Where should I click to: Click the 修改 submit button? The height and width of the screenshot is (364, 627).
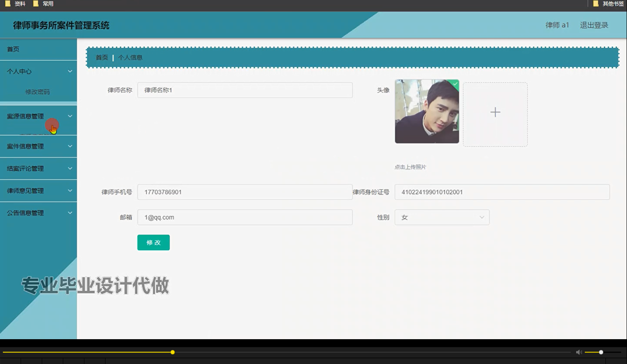pyautogui.click(x=153, y=242)
